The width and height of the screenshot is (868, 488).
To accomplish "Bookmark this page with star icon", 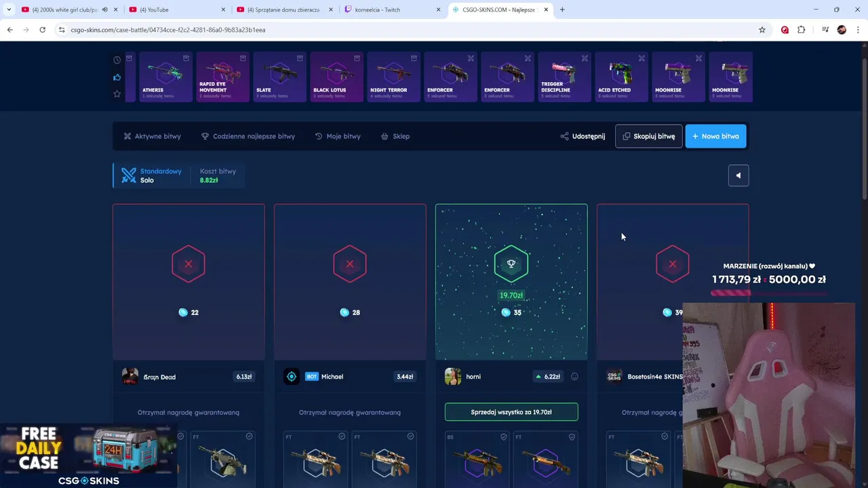I will pos(762,30).
